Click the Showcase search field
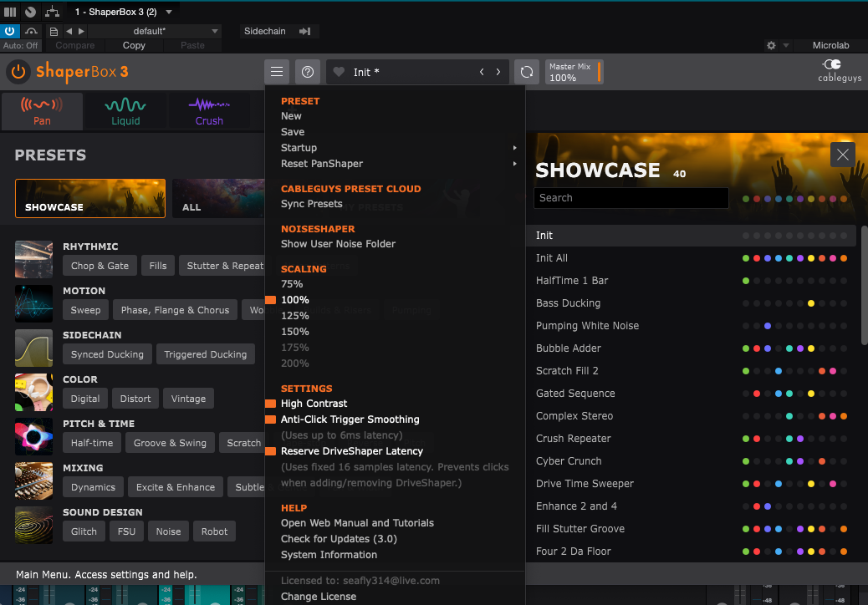The width and height of the screenshot is (868, 605). [631, 198]
